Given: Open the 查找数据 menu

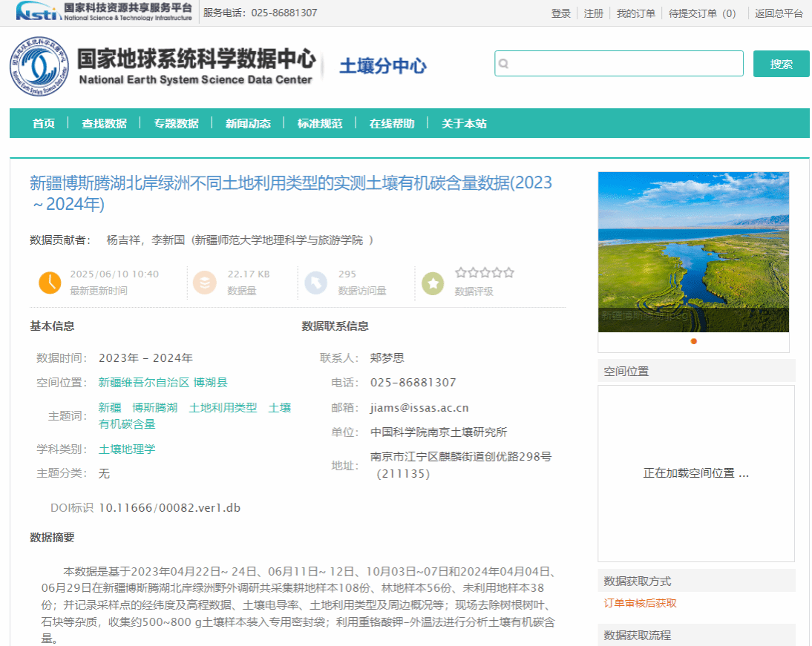Looking at the screenshot, I should [104, 124].
